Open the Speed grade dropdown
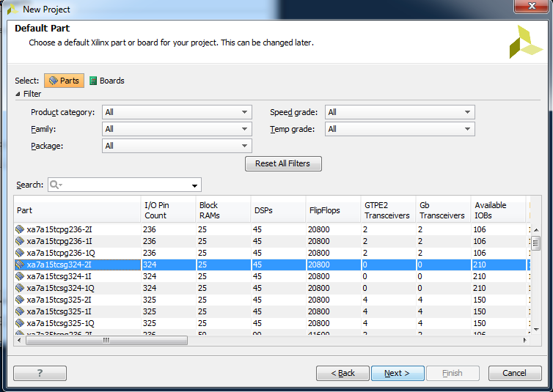Image resolution: width=553 pixels, height=392 pixels. [x=400, y=112]
